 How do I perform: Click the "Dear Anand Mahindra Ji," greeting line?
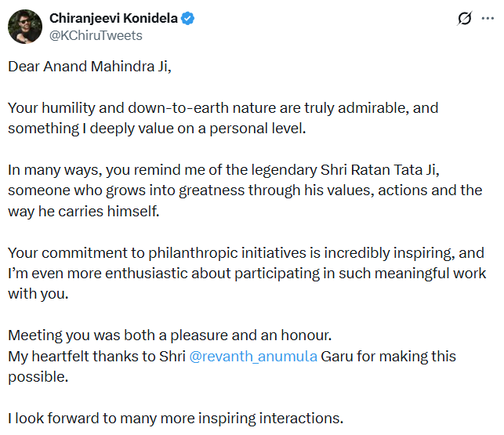click(x=89, y=67)
